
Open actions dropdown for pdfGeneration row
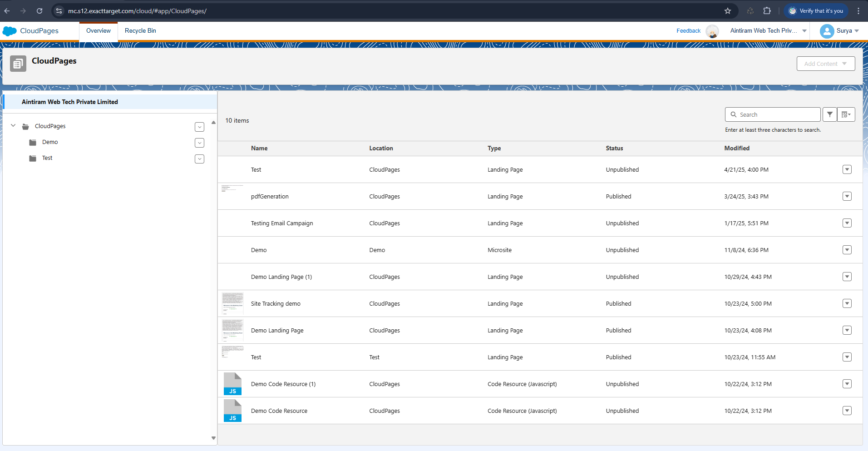coord(847,196)
